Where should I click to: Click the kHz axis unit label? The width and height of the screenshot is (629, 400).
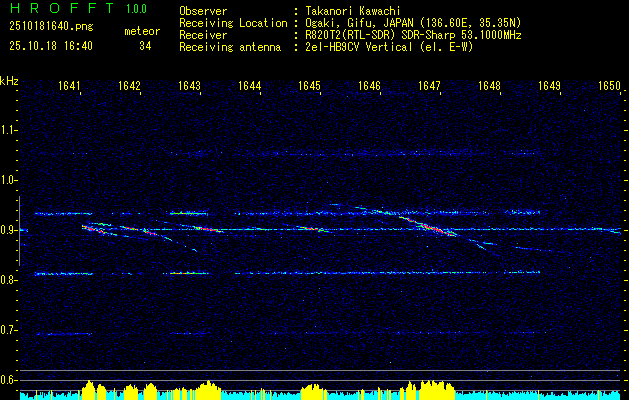pos(9,81)
